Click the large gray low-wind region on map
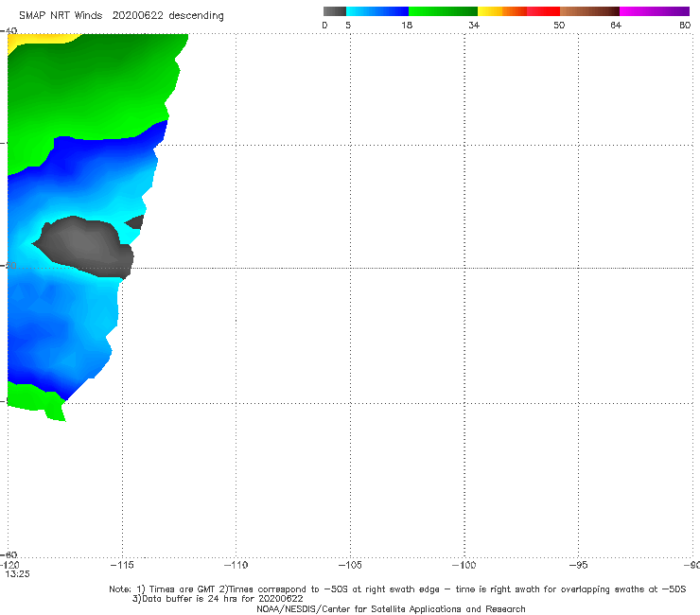700x615 pixels. [85, 247]
